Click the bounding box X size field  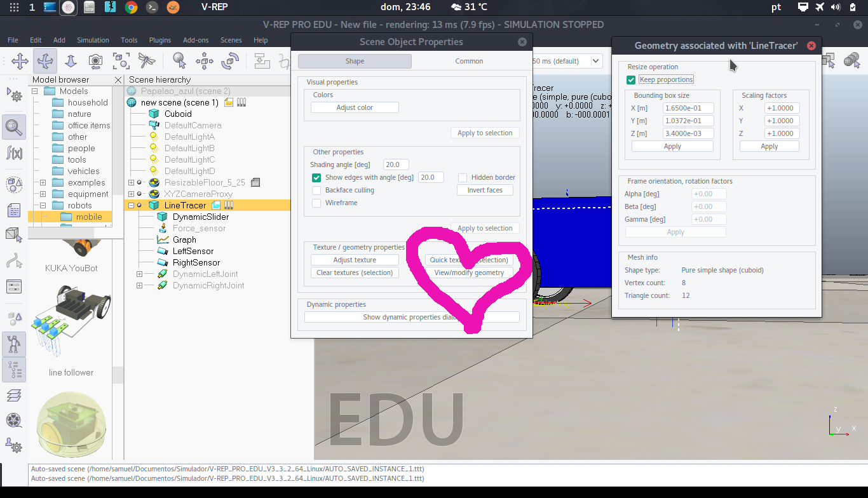pyautogui.click(x=688, y=108)
